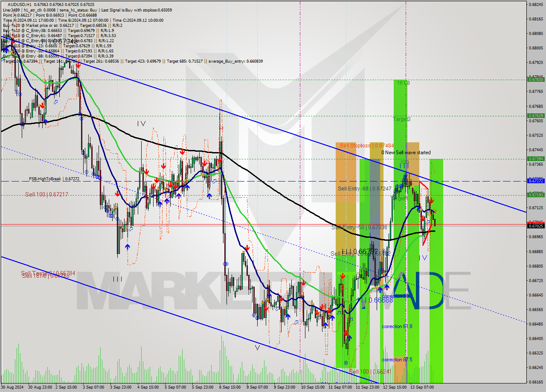The width and height of the screenshot is (546, 392).
Task: Click the '| | 0.66688' wave label
Action: click(377, 300)
